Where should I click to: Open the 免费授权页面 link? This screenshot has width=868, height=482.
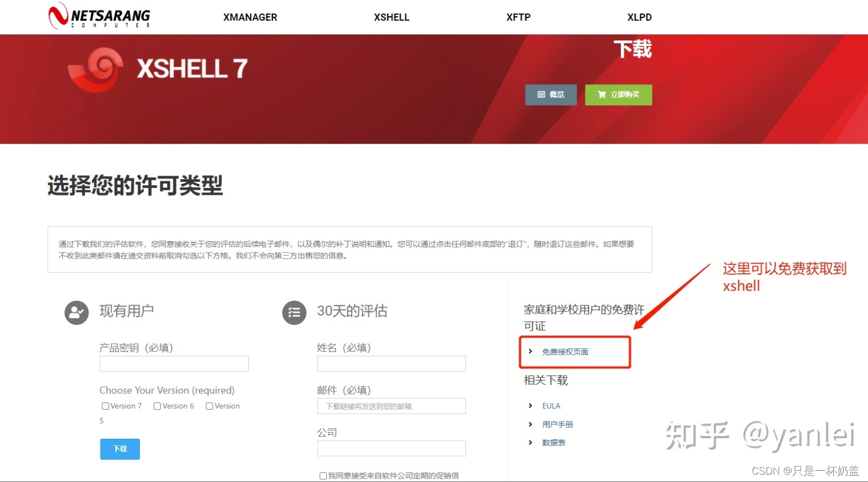click(x=565, y=352)
